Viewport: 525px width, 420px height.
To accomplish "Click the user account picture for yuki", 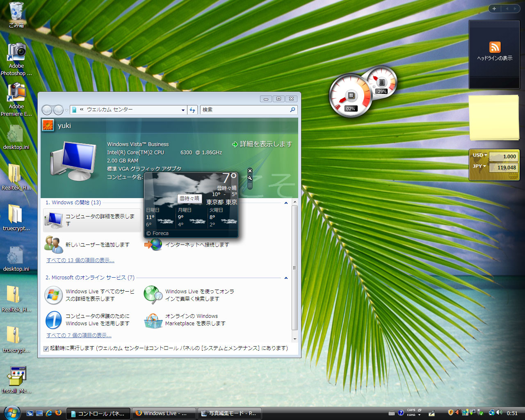I will click(x=48, y=125).
